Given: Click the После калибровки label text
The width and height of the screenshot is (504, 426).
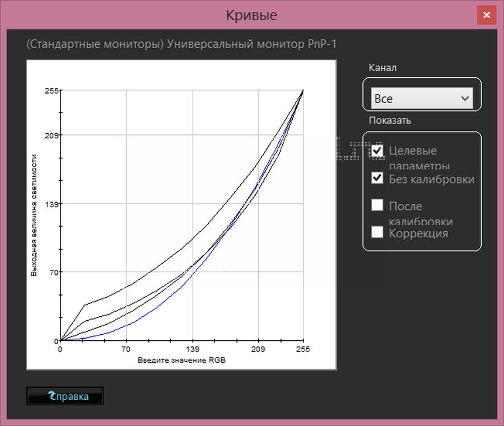Looking at the screenshot, I should coord(421,213).
